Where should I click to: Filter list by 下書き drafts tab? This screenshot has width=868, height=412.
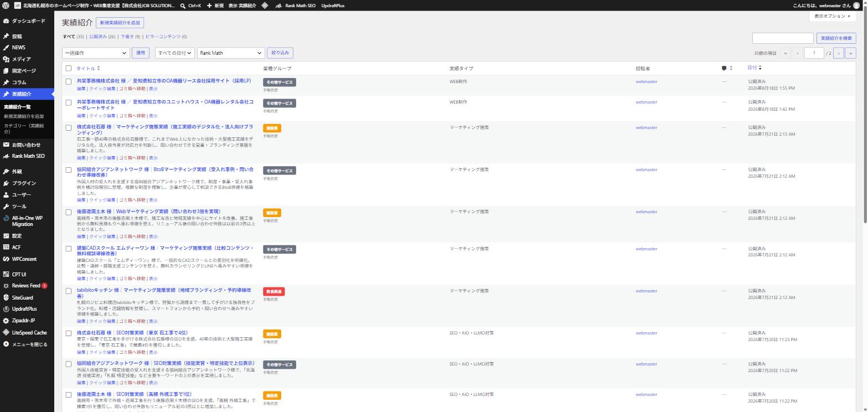click(127, 37)
